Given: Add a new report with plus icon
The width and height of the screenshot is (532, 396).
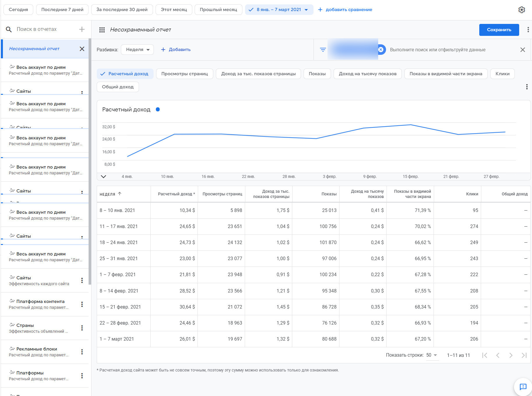Looking at the screenshot, I should pos(82,29).
